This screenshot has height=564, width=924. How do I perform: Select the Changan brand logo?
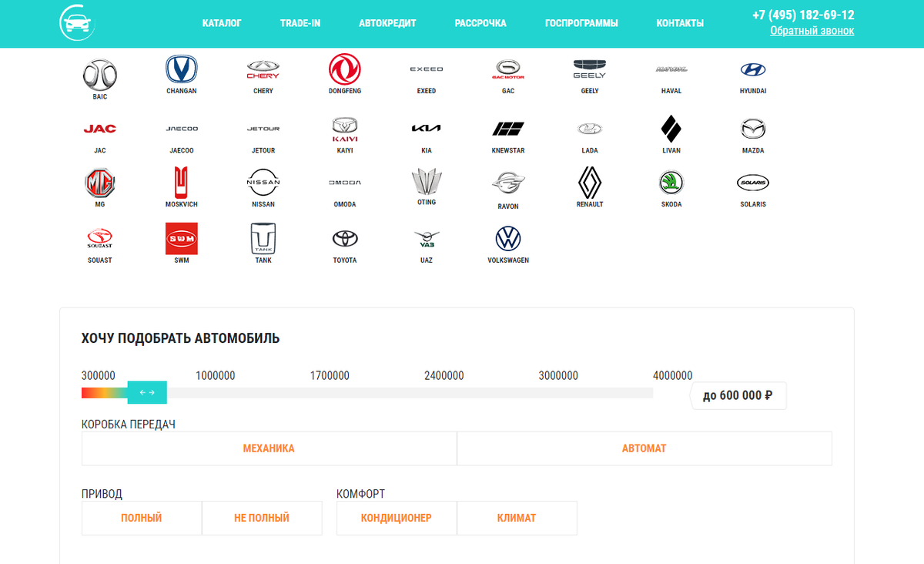(182, 69)
